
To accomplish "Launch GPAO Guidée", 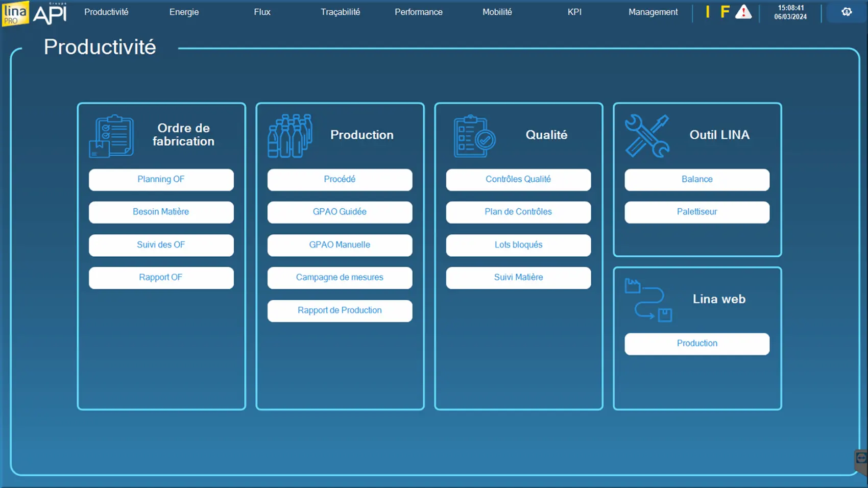I will pos(340,212).
